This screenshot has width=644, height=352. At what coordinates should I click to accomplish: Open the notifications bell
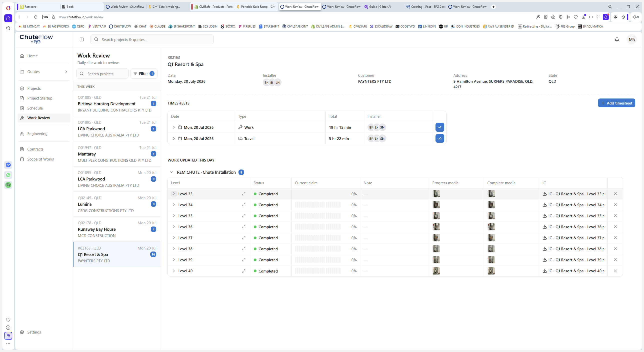point(617,39)
